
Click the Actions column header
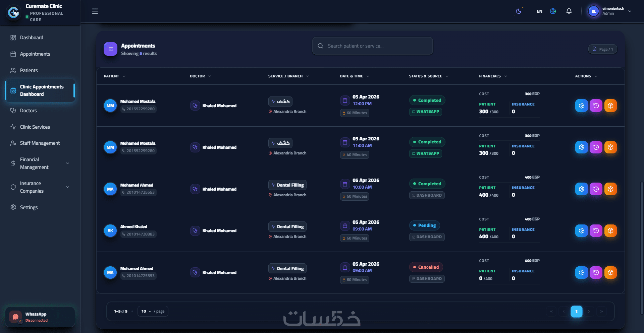click(586, 76)
